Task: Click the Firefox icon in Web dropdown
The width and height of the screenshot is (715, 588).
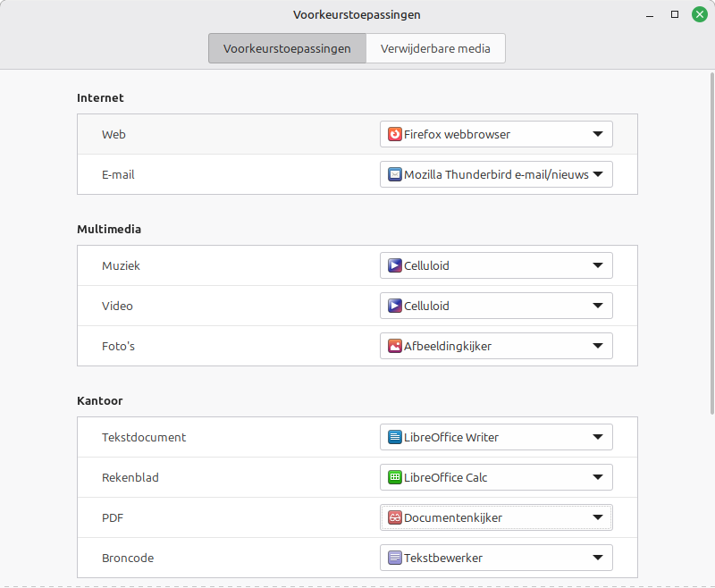Action: 395,134
